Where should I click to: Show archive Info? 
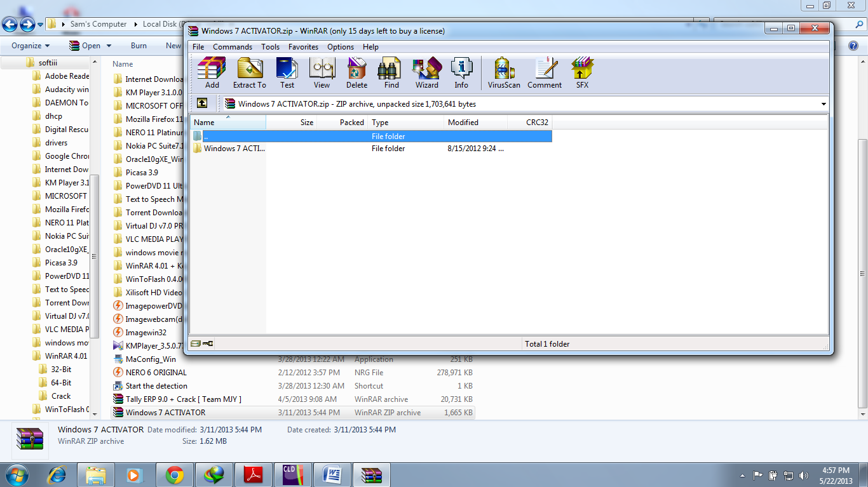[461, 73]
